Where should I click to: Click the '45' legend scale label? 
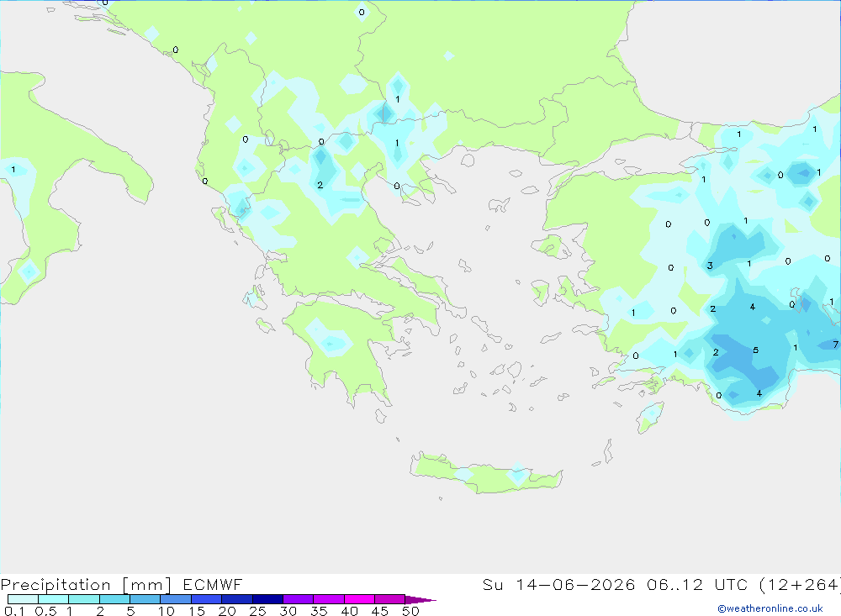tap(380, 611)
